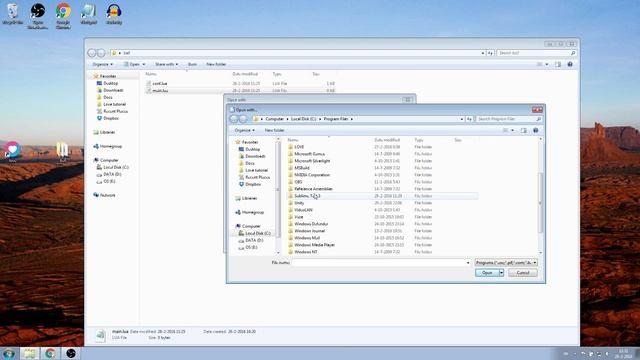Image resolution: width=640 pixels, height=360 pixels.
Task: Click Computer in the dialog breadcrumb
Action: [274, 119]
